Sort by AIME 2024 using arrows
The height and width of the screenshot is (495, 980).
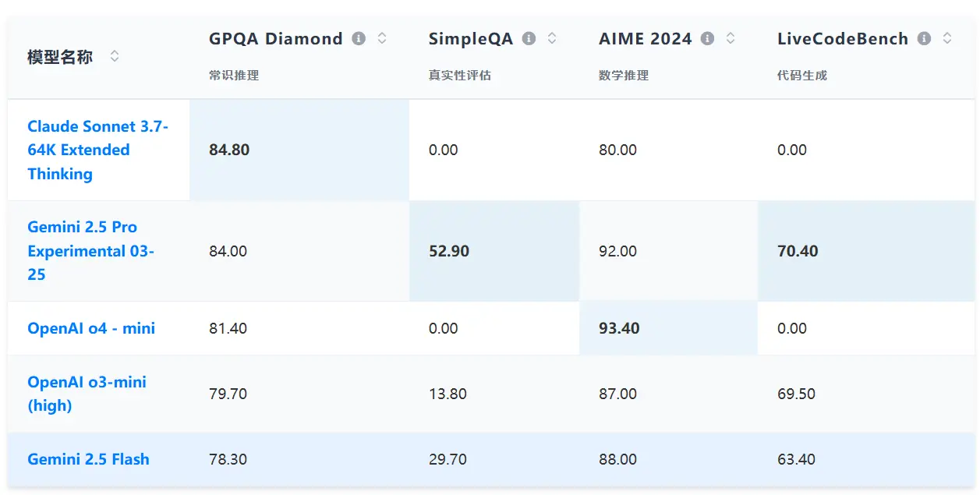pyautogui.click(x=731, y=38)
